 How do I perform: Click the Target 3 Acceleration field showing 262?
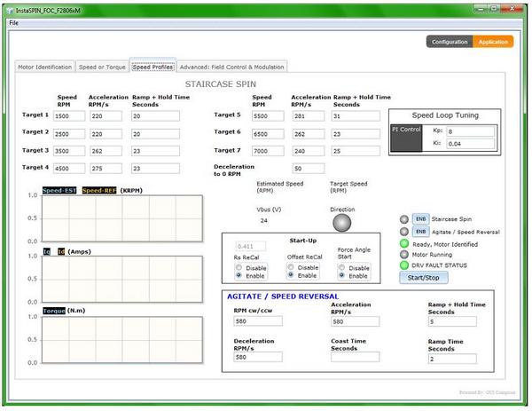[106, 151]
